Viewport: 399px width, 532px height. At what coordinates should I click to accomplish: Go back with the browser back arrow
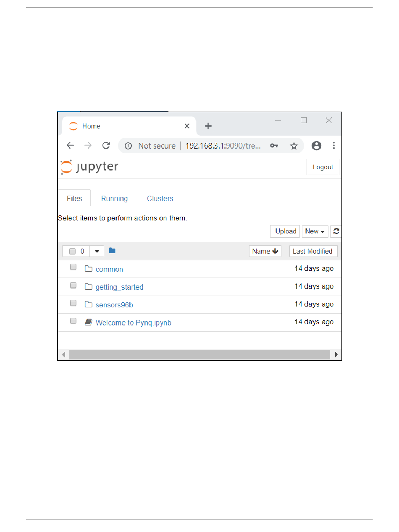coord(70,146)
